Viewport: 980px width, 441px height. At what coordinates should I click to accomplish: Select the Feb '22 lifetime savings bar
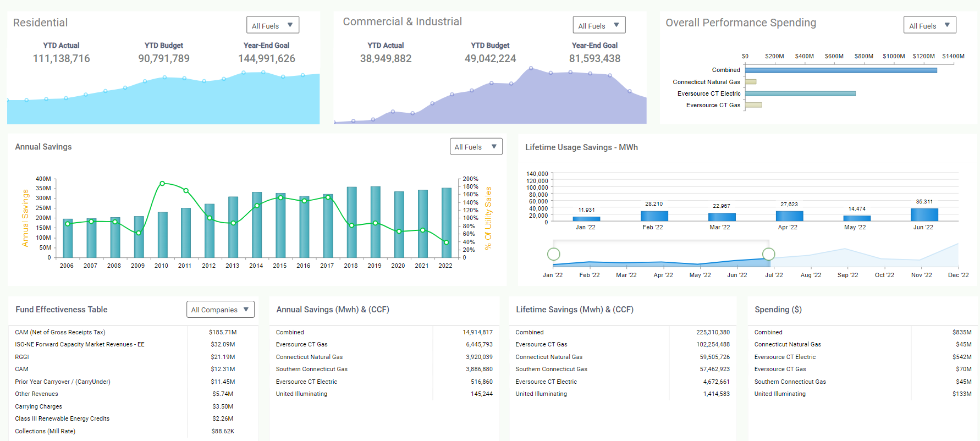654,216
